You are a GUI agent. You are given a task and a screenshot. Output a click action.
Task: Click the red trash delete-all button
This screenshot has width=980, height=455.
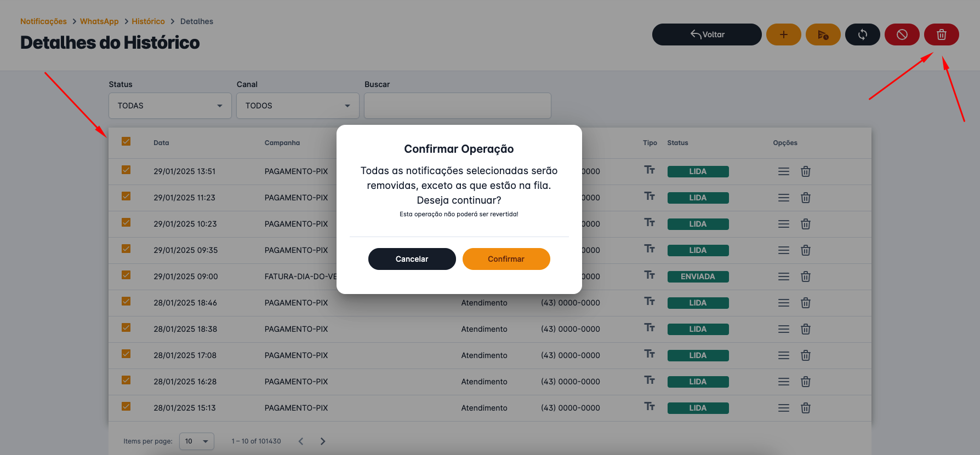point(941,34)
